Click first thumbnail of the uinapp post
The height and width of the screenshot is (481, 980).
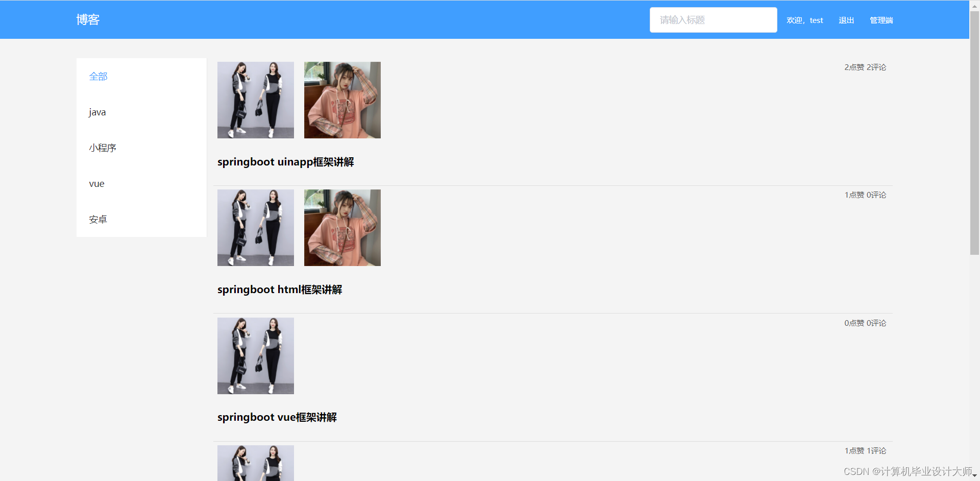point(256,100)
